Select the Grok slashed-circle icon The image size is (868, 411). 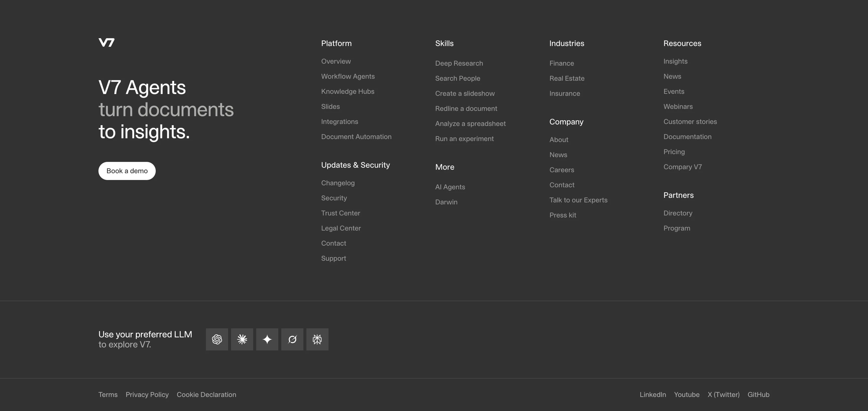pyautogui.click(x=292, y=339)
